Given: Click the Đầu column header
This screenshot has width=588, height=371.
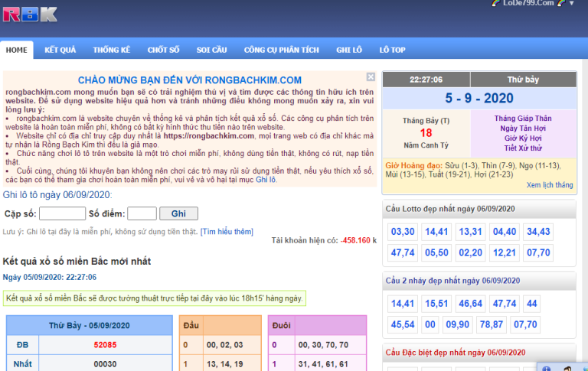Looking at the screenshot, I should coord(191,325).
